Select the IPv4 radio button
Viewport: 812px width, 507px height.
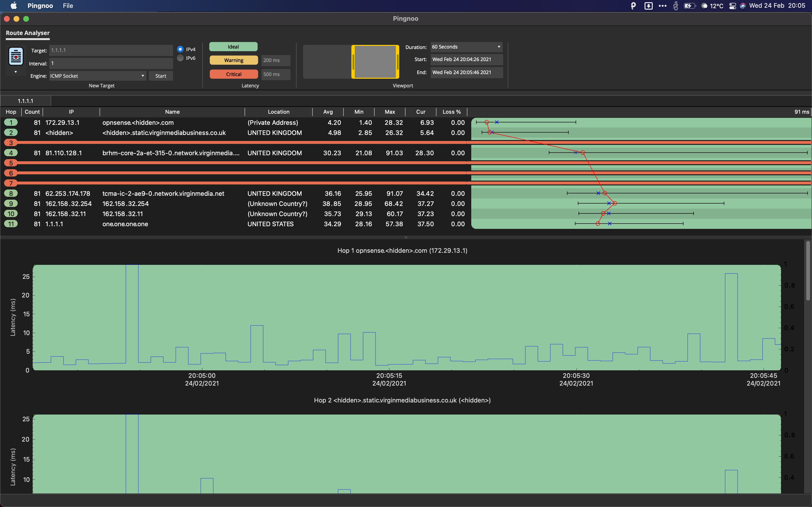click(181, 49)
